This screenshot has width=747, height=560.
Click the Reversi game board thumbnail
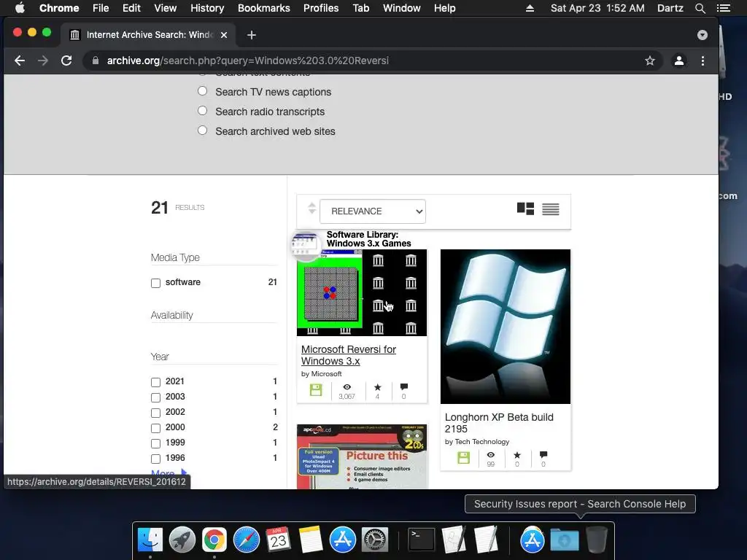pos(362,293)
